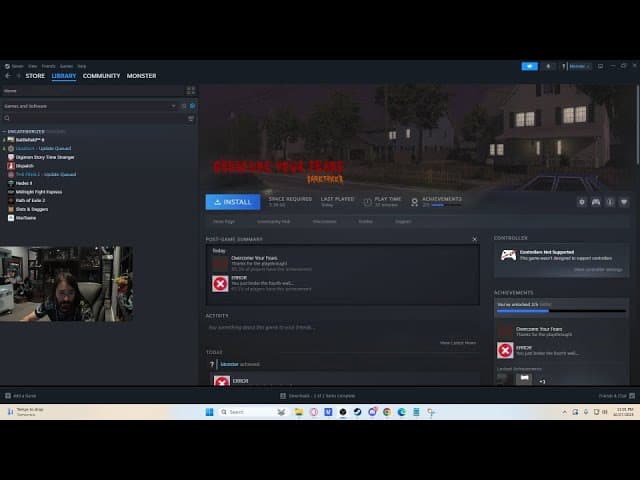
Task: Select Slots & Daggers
Action: (28, 209)
